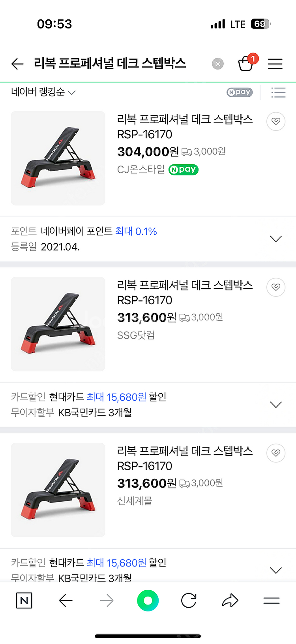
Task: Open the hamburger menu at top right
Action: point(275,64)
